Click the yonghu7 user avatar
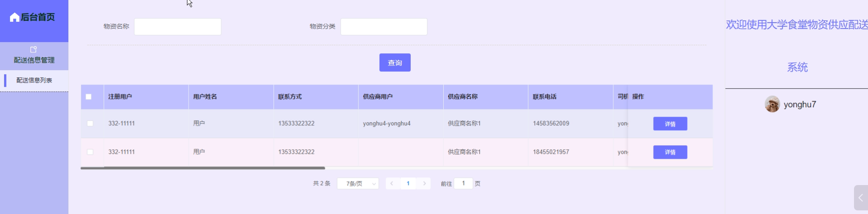The height and width of the screenshot is (214, 868). (x=772, y=104)
